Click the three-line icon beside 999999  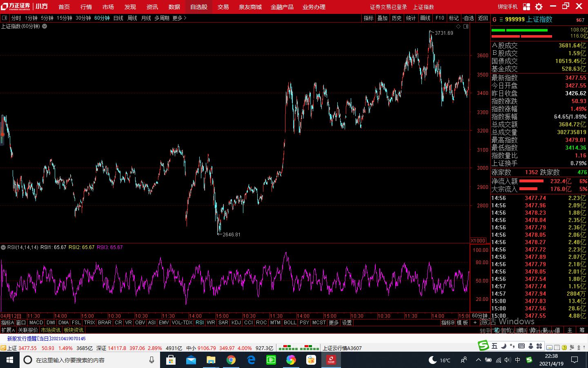[x=501, y=20]
